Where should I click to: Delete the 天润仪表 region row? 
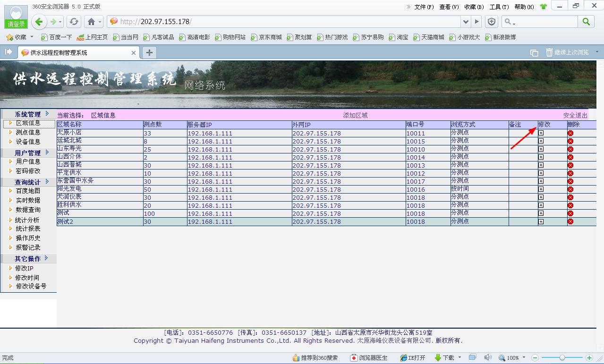click(570, 197)
